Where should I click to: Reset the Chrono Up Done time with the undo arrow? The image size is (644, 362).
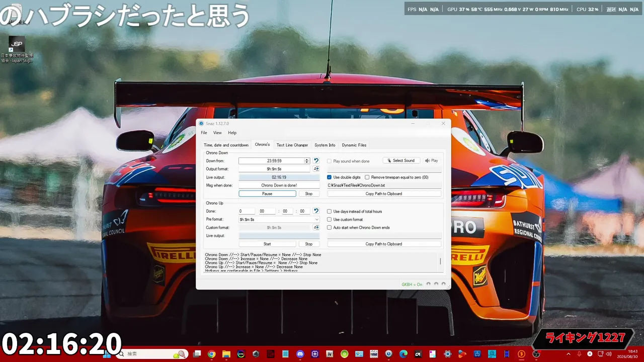point(316,211)
